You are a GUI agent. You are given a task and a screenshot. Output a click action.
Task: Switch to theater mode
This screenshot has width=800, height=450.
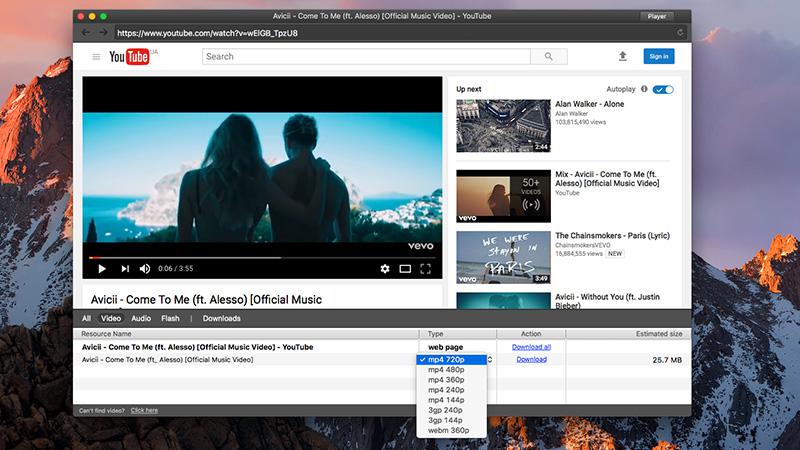point(405,268)
